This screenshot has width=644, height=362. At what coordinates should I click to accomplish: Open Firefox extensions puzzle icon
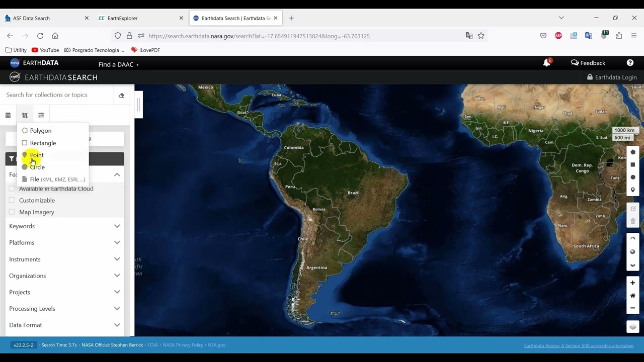pyautogui.click(x=619, y=36)
